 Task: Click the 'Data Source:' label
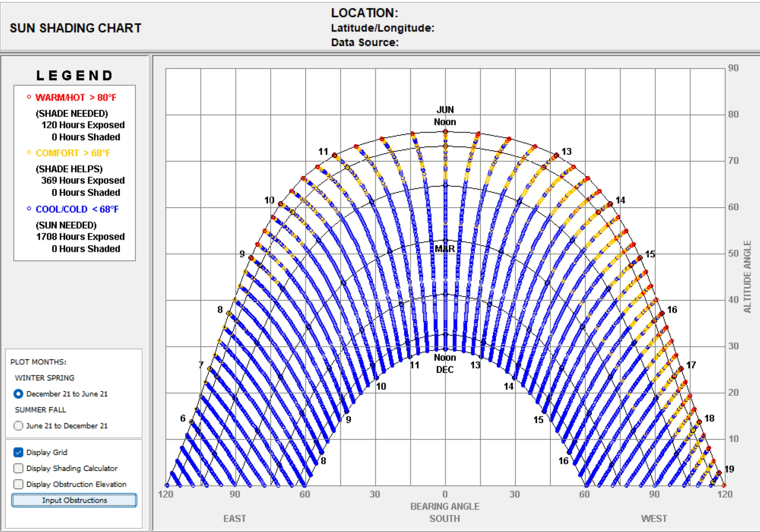click(x=365, y=42)
